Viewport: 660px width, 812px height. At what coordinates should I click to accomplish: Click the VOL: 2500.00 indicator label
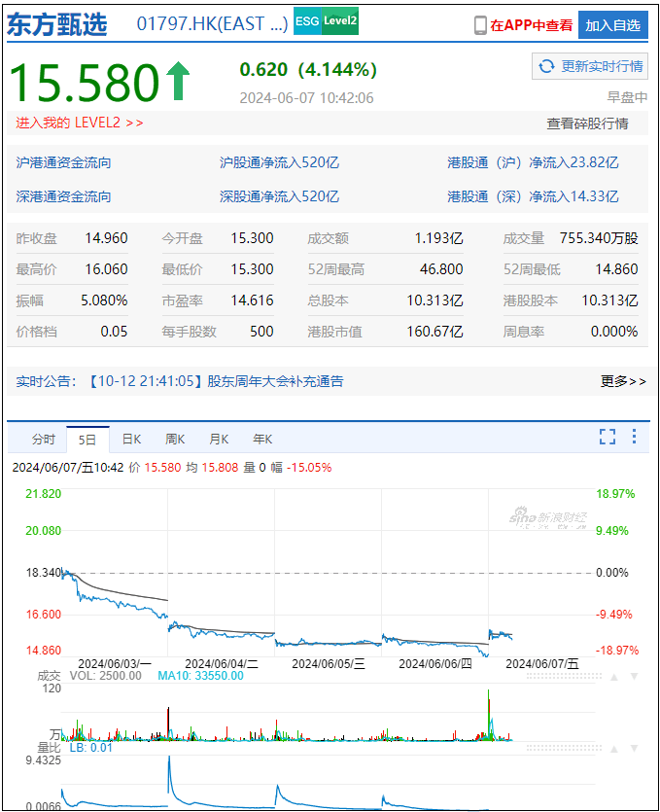[x=106, y=676]
